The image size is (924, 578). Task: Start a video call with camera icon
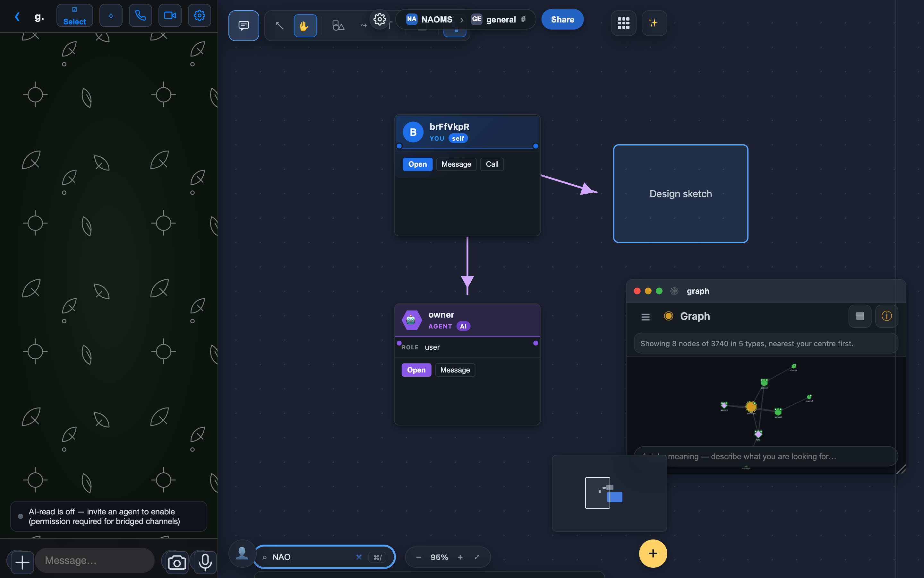170,16
